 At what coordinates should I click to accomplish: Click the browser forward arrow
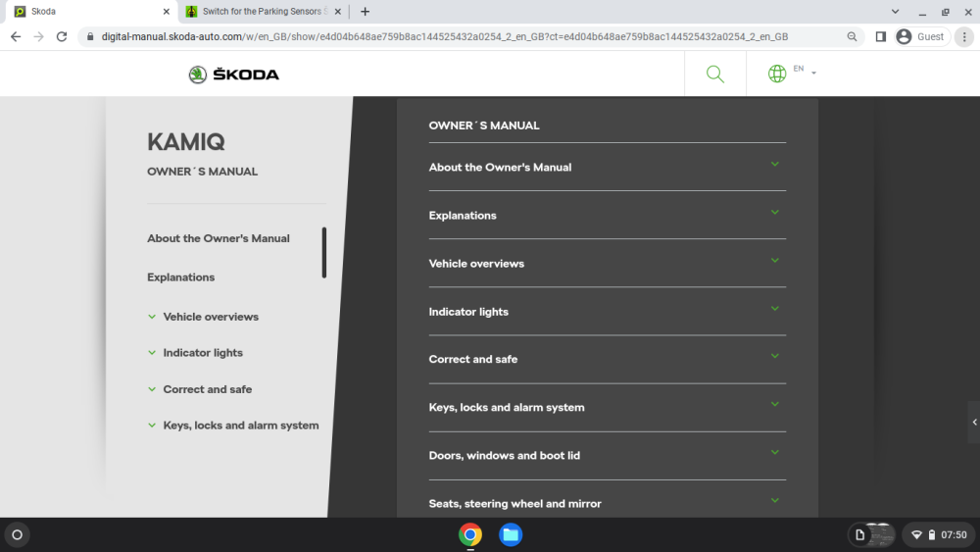(x=39, y=37)
